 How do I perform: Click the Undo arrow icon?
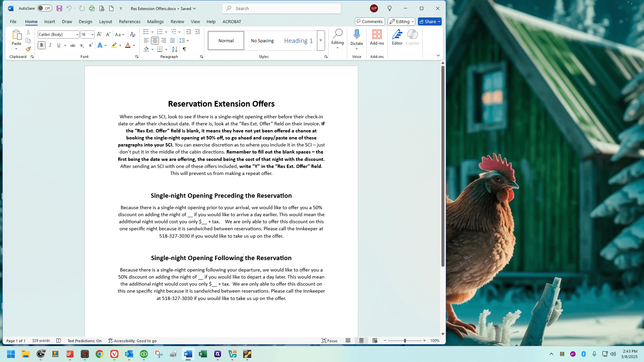69,8
